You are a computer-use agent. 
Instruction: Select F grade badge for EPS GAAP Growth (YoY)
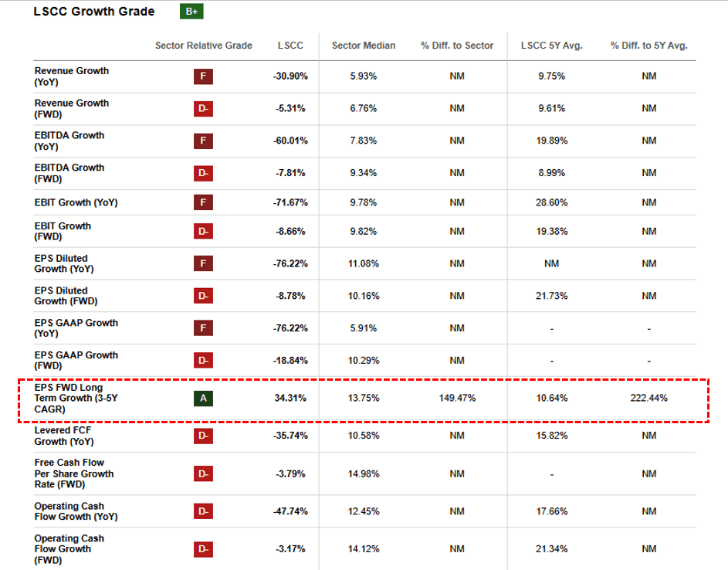pyautogui.click(x=203, y=328)
